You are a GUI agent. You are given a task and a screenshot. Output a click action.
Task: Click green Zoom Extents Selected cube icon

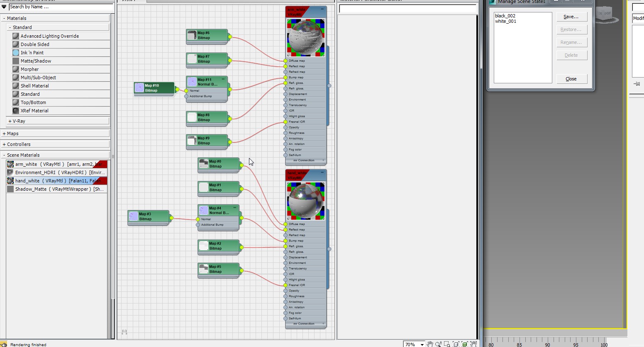(465, 344)
